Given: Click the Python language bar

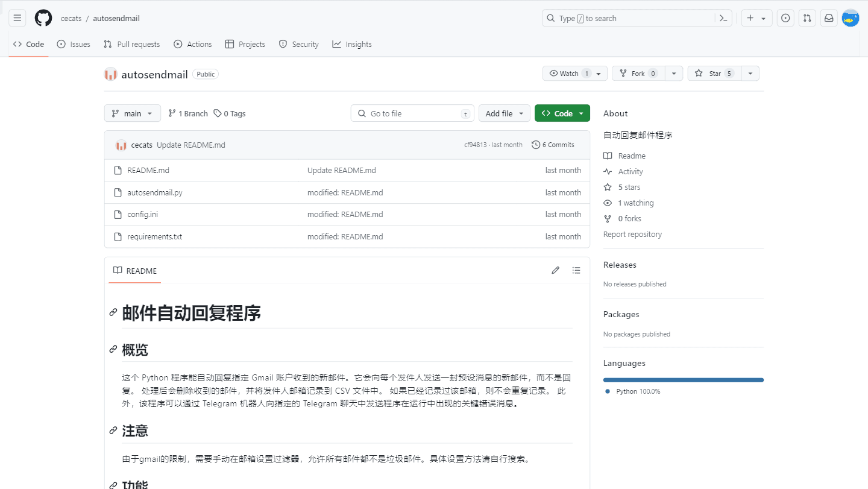Looking at the screenshot, I should click(x=684, y=380).
